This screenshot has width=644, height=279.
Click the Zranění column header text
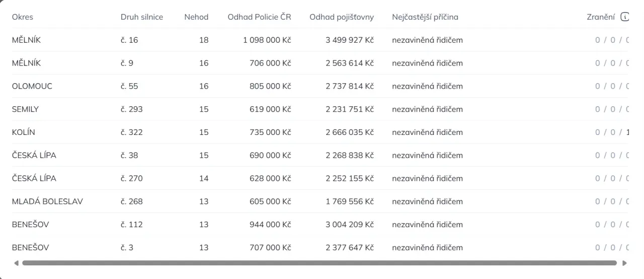coord(601,17)
